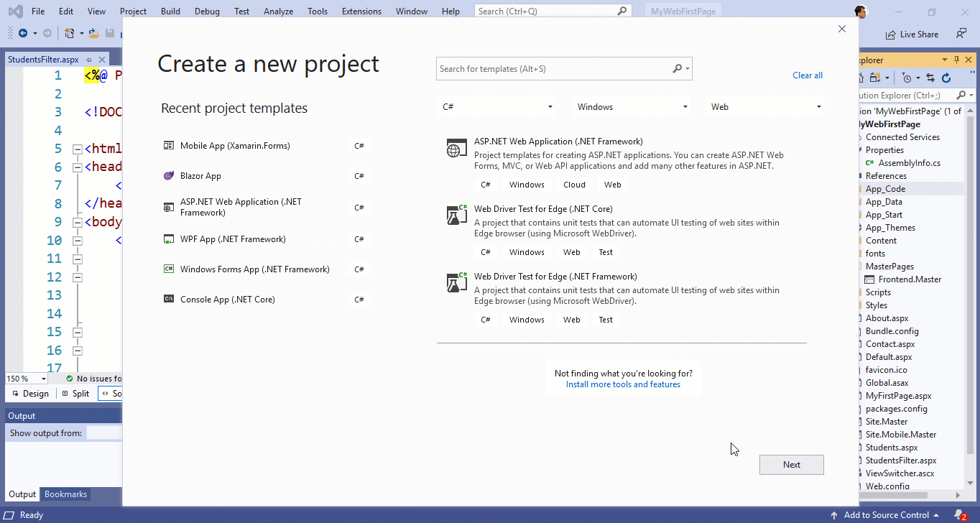This screenshot has height=523, width=980.
Task: Close the Create a new project dialog
Action: click(x=842, y=29)
